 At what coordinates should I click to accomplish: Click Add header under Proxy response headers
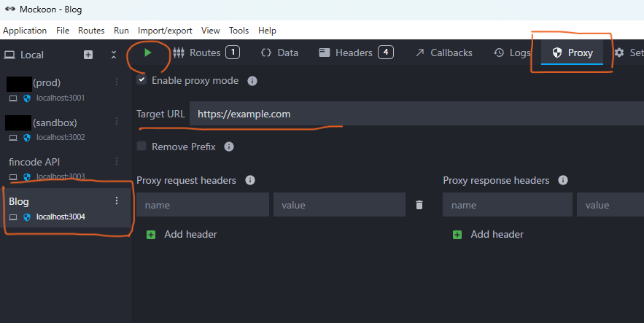pos(488,234)
